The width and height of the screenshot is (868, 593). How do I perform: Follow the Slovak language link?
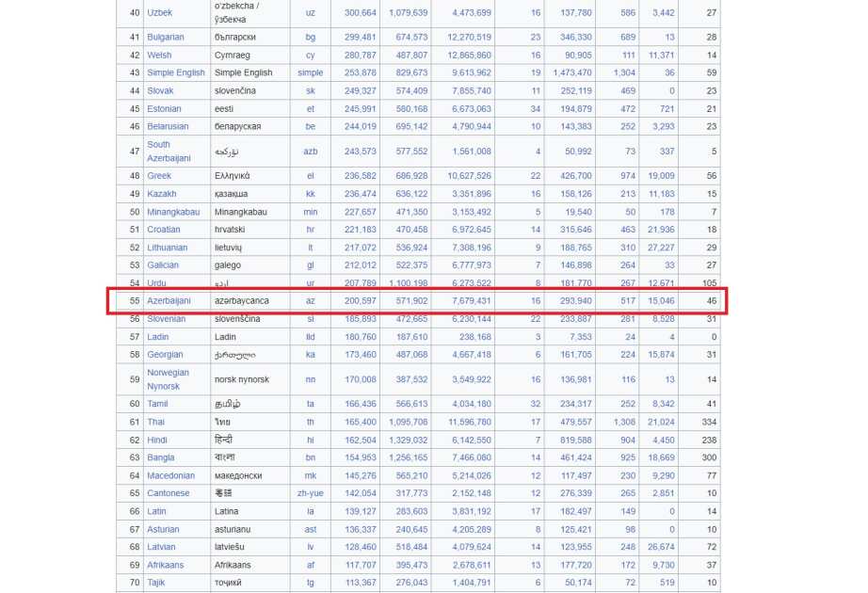160,90
